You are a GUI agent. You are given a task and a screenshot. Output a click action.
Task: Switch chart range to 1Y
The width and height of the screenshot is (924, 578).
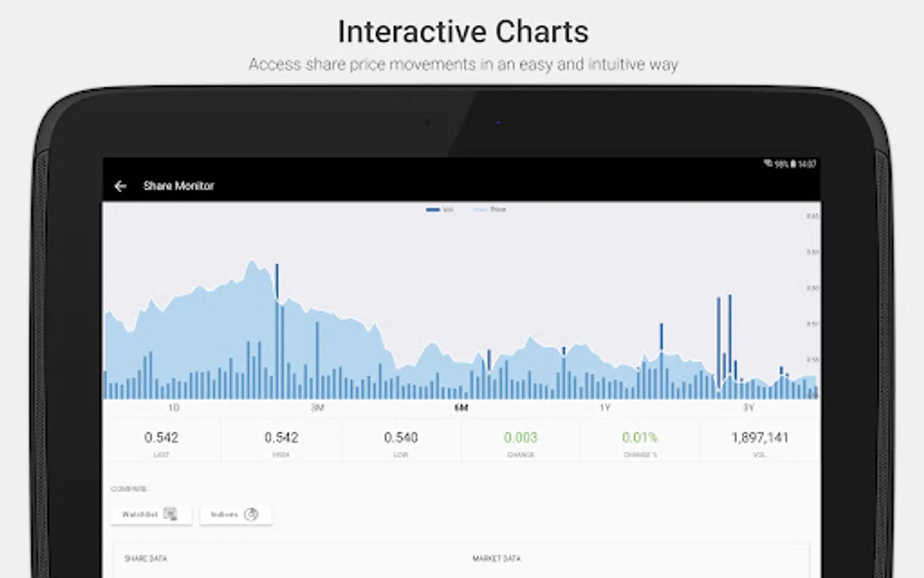[x=604, y=408]
